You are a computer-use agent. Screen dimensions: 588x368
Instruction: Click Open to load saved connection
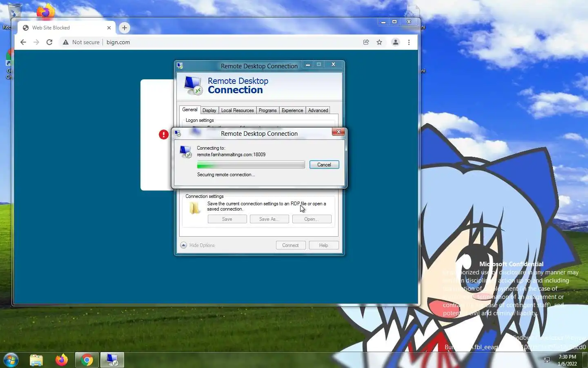pyautogui.click(x=312, y=219)
